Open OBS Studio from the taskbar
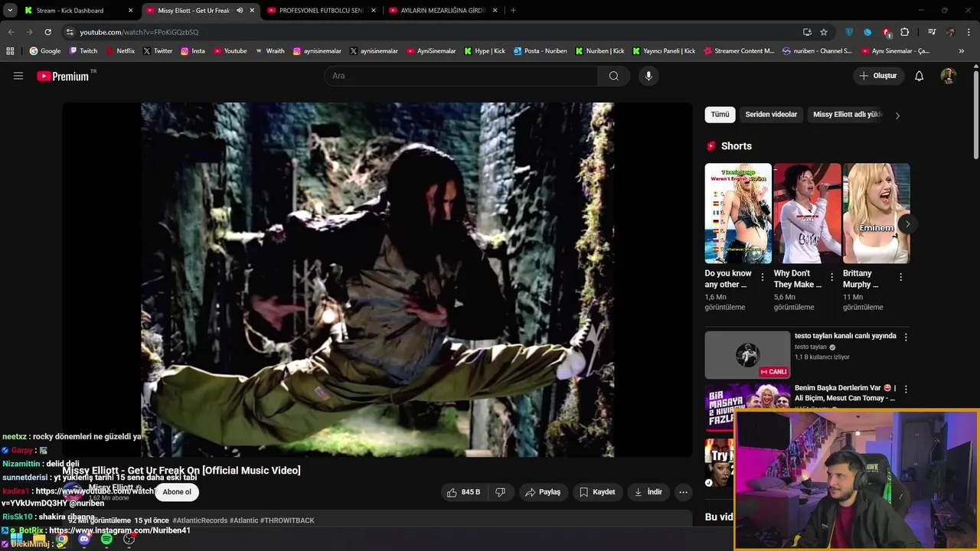The image size is (980, 551). click(129, 540)
